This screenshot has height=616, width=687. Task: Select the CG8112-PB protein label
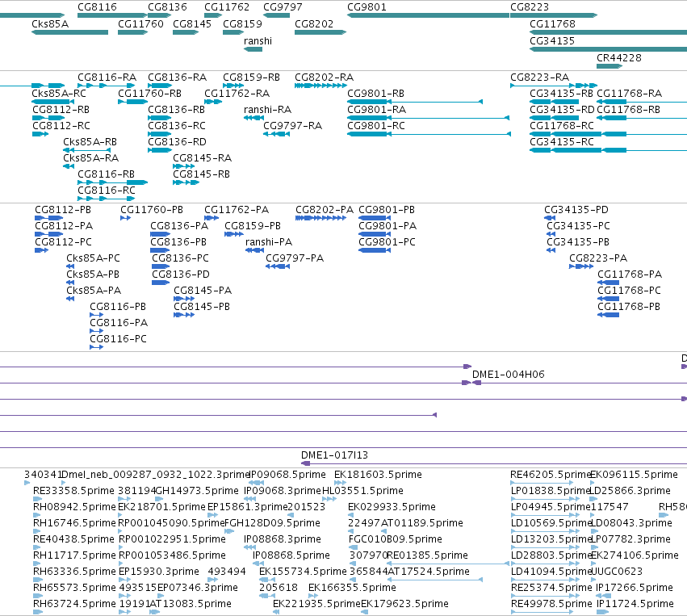pyautogui.click(x=63, y=210)
